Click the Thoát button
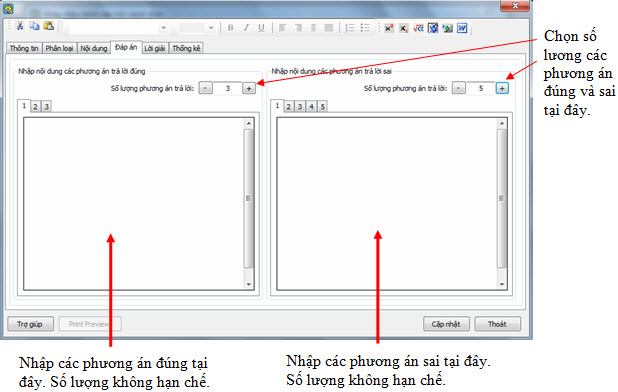 (497, 324)
